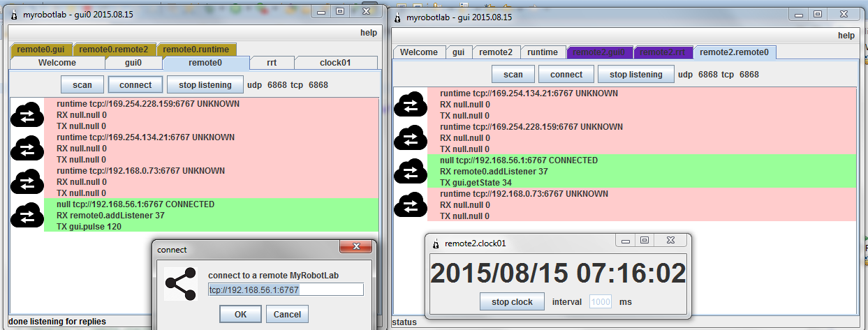The width and height of the screenshot is (868, 330).
Task: Confirm connect dialog with OK
Action: point(240,315)
